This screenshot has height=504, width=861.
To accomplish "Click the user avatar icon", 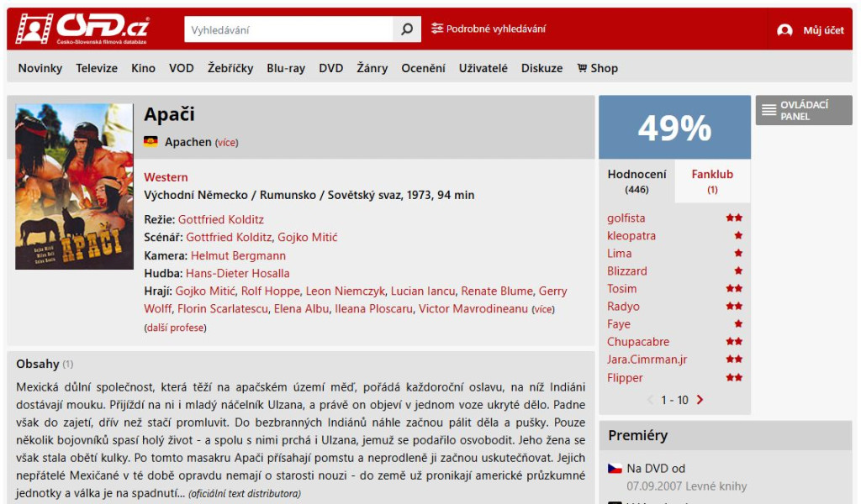I will click(784, 30).
